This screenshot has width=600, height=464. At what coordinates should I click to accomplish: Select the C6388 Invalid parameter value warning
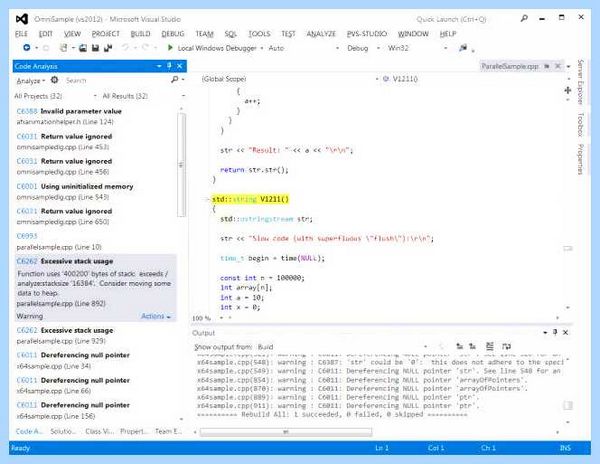(x=96, y=116)
